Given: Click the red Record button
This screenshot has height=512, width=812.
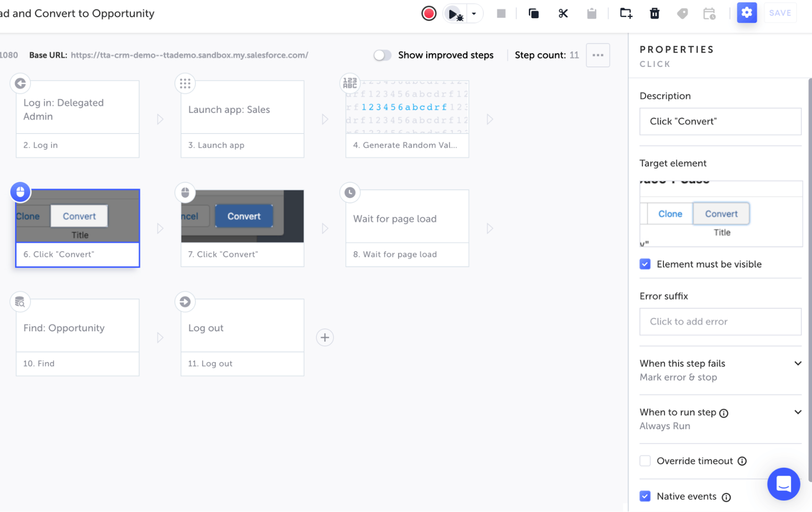Looking at the screenshot, I should coord(429,14).
